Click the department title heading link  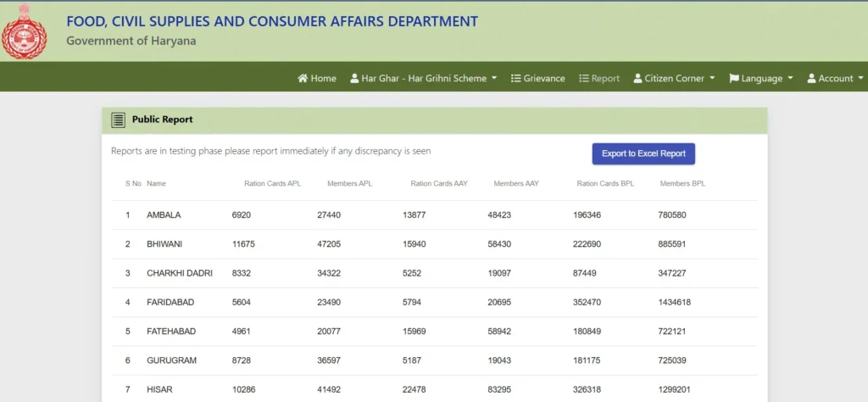(x=272, y=21)
